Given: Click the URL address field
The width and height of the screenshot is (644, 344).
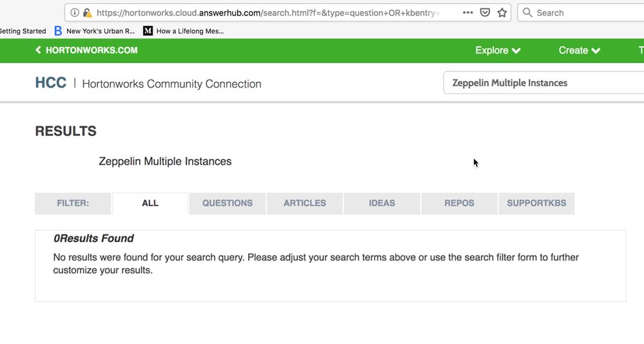Looking at the screenshot, I should (x=268, y=13).
